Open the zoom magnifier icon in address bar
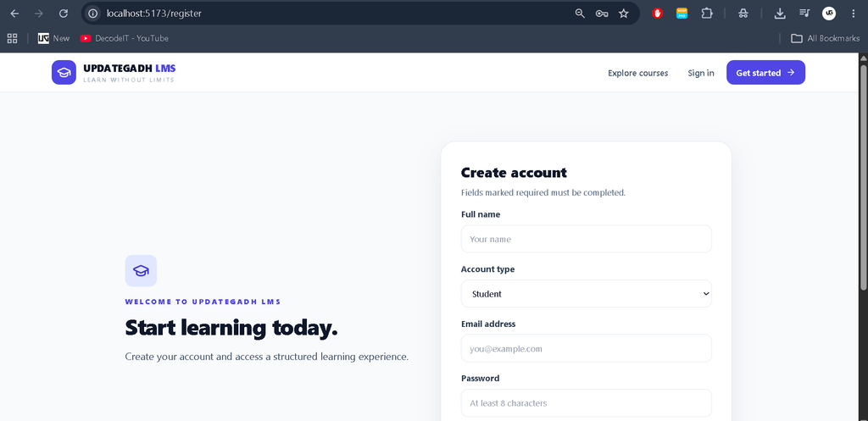This screenshot has height=421, width=868. click(580, 14)
